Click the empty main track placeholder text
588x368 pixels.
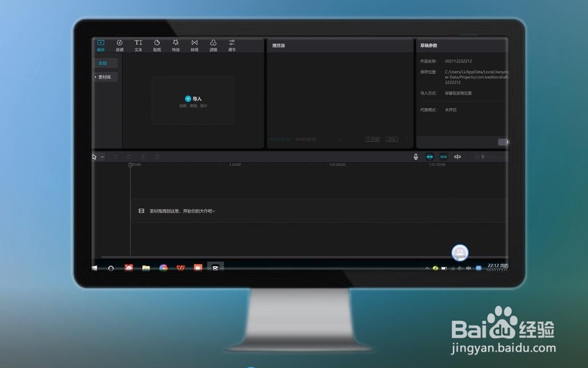click(182, 211)
